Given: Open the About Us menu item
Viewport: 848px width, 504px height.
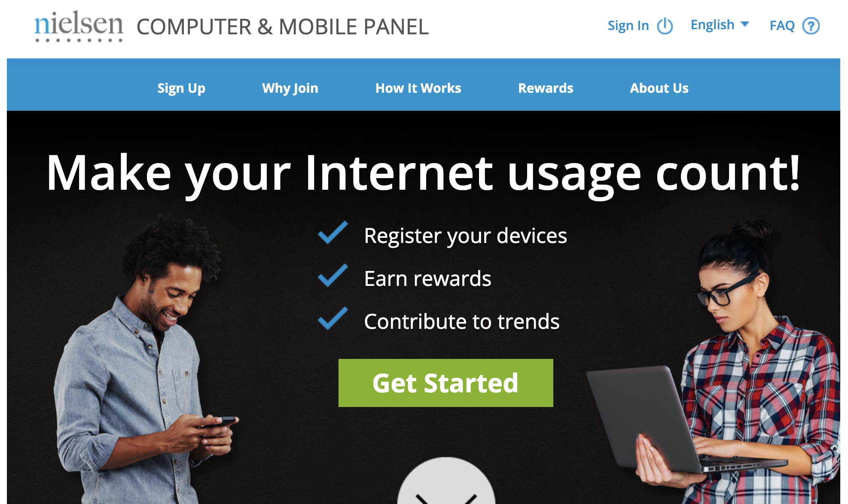Looking at the screenshot, I should pos(659,88).
